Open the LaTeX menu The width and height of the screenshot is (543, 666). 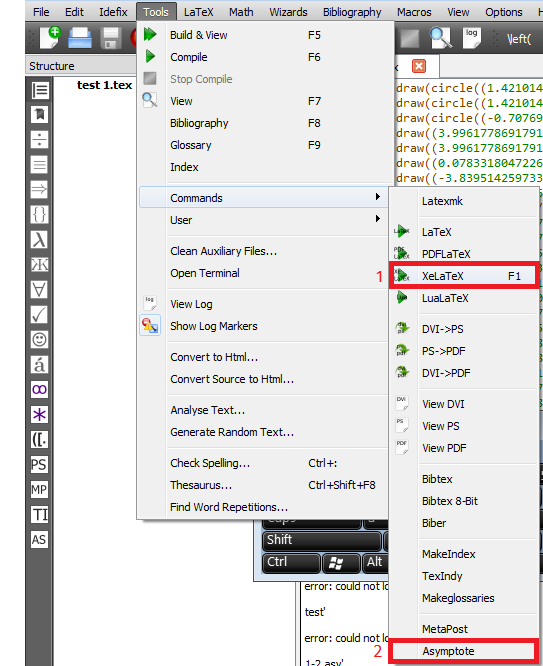pos(198,12)
